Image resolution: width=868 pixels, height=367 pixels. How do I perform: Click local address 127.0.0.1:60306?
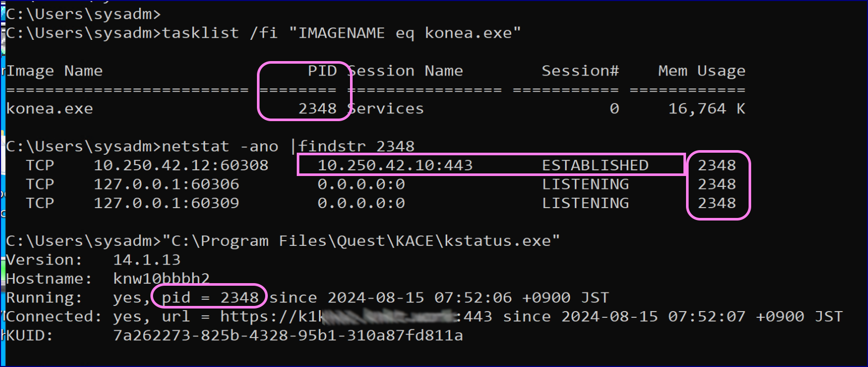[x=166, y=184]
